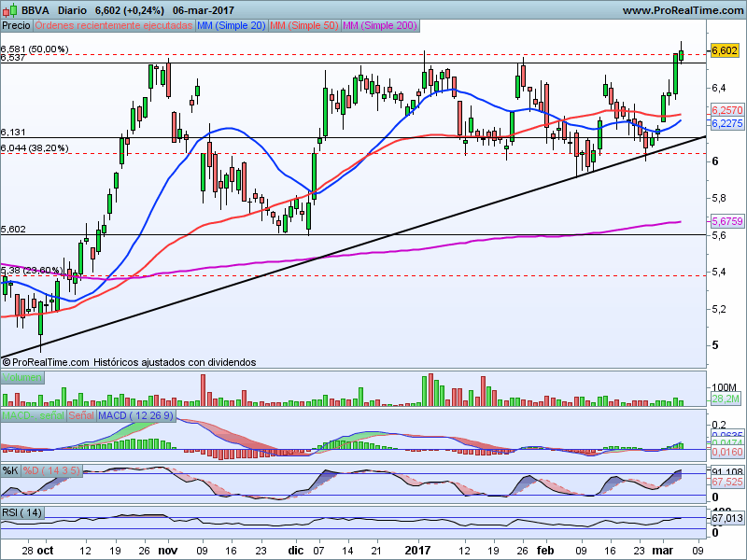The height and width of the screenshot is (560, 747).
Task: Click the dic month label on the date axis
Action: pyautogui.click(x=295, y=551)
